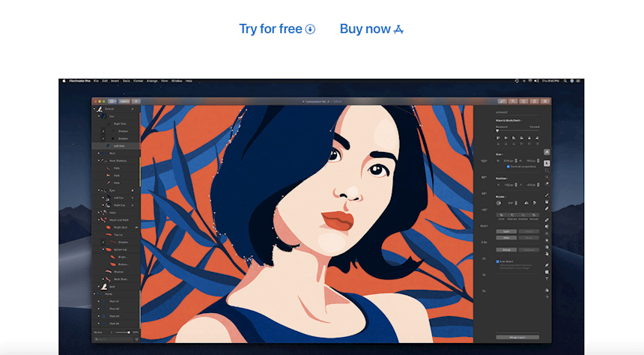The width and height of the screenshot is (644, 355).
Task: Toggle the Auto Select checkbox
Action: [x=497, y=261]
